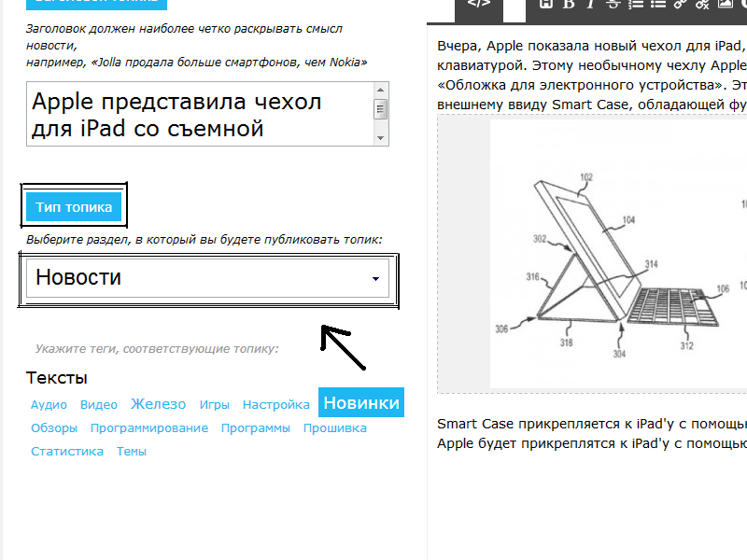The height and width of the screenshot is (560, 747).
Task: Apply strikethrough formatting
Action: (613, 4)
